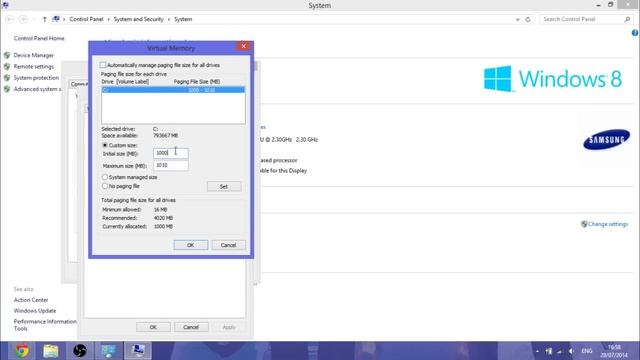The height and width of the screenshot is (360, 640).
Task: Click the Change settings link
Action: point(608,224)
